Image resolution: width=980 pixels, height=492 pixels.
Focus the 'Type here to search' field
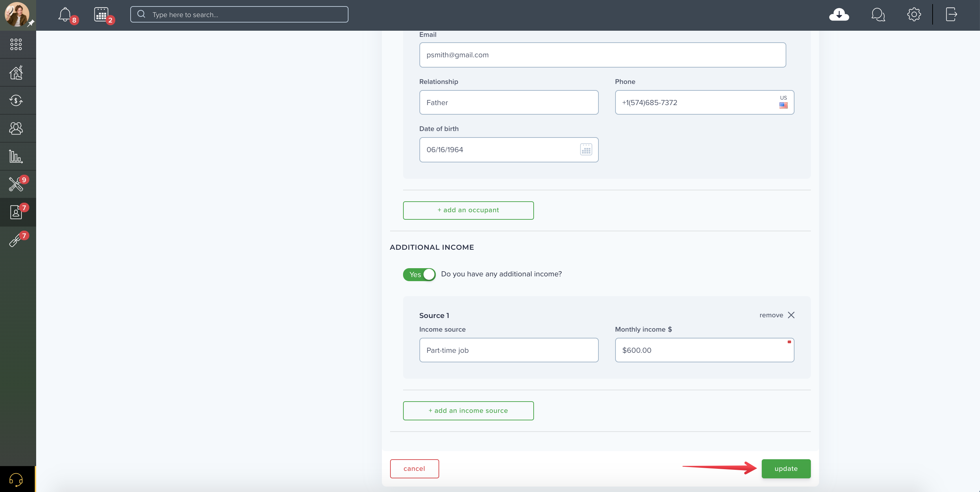point(239,14)
